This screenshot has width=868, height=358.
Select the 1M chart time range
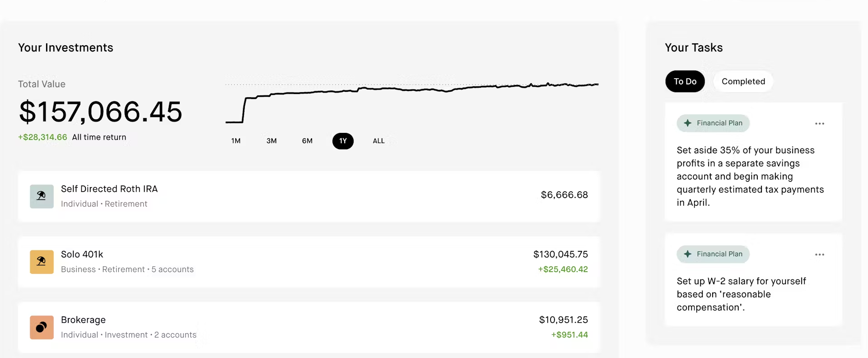click(x=236, y=141)
